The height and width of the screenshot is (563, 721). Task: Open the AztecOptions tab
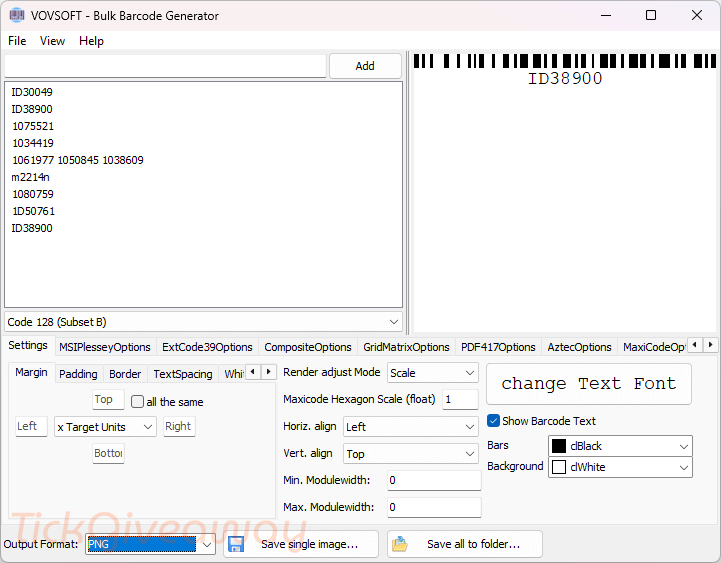pos(579,347)
